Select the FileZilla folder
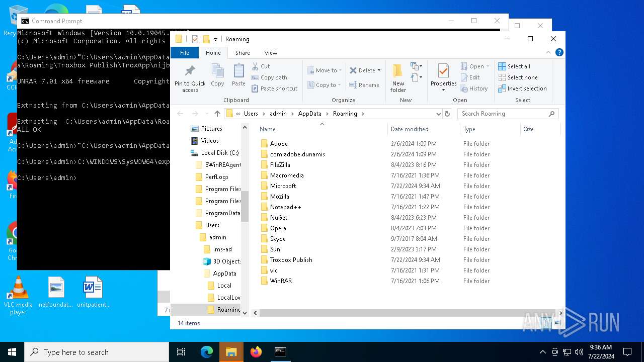The height and width of the screenshot is (362, 644). tap(280, 165)
